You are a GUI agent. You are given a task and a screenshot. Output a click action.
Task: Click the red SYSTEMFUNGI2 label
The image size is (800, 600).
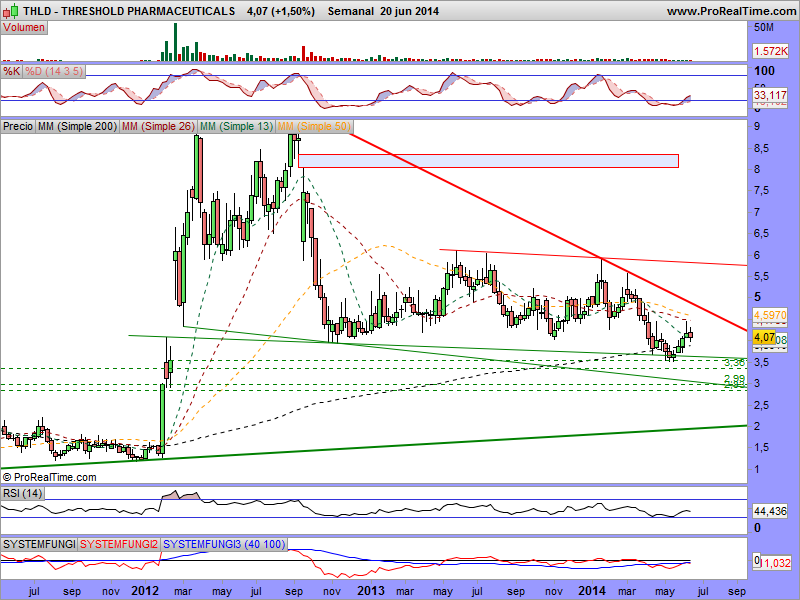click(x=119, y=544)
